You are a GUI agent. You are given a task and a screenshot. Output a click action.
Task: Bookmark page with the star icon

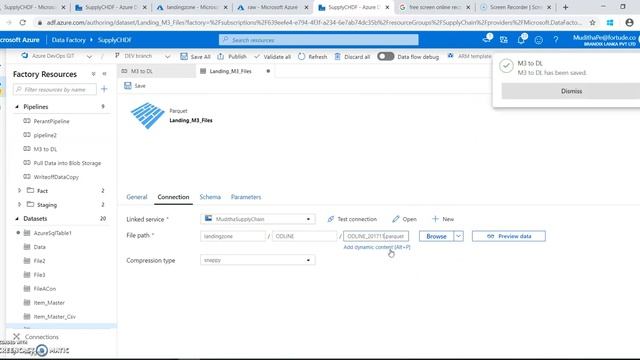(593, 23)
